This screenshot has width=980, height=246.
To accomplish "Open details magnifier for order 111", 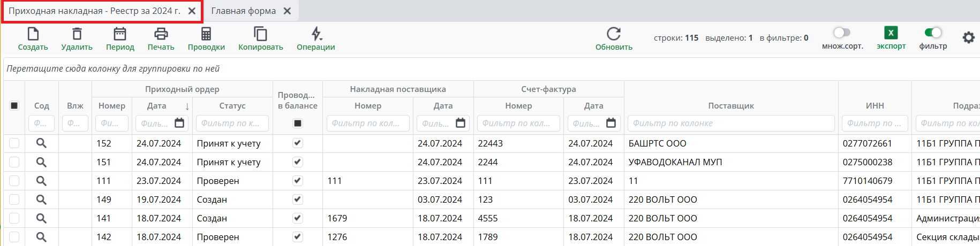I will click(41, 181).
